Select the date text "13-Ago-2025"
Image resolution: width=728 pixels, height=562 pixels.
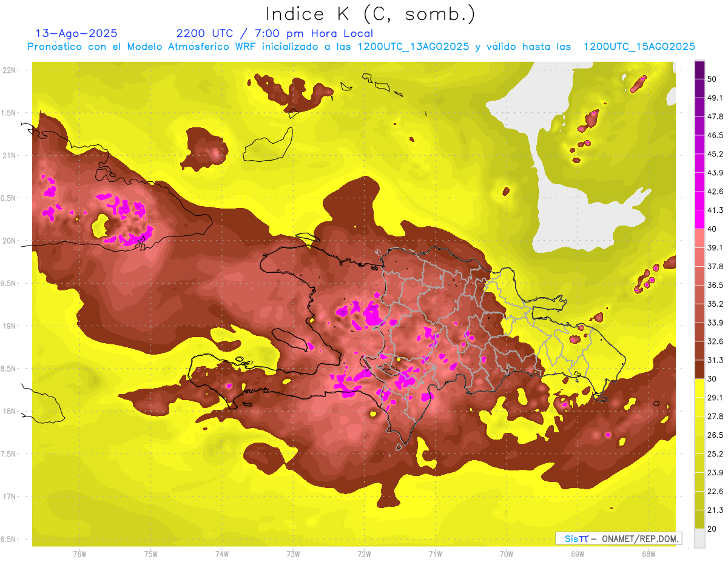click(76, 33)
